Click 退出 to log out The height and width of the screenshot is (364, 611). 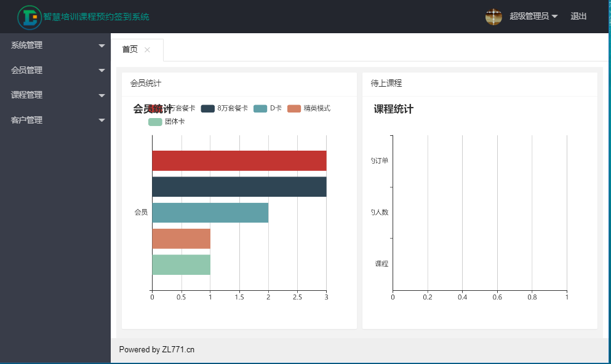pyautogui.click(x=578, y=17)
